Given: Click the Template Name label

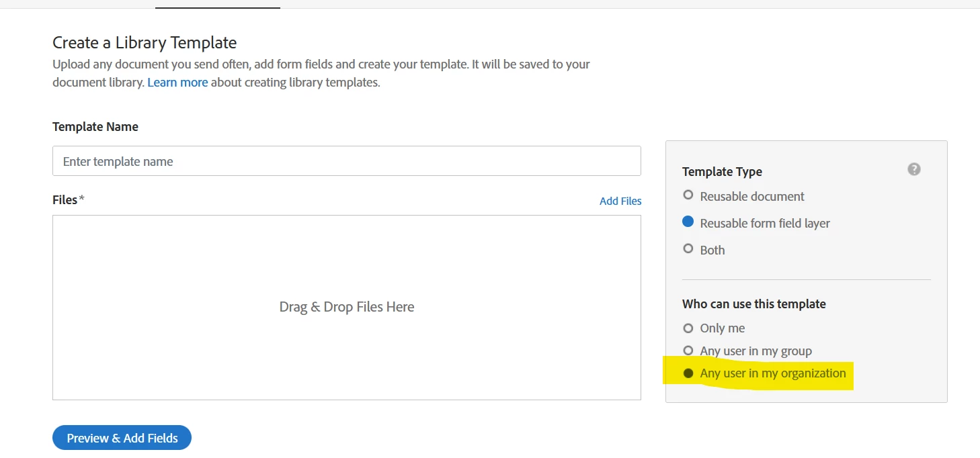Looking at the screenshot, I should point(95,126).
